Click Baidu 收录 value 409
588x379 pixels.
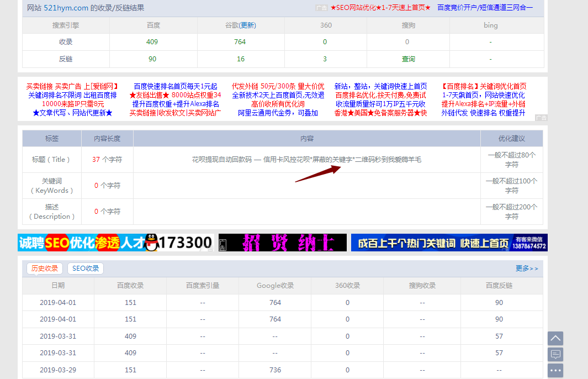(x=152, y=41)
